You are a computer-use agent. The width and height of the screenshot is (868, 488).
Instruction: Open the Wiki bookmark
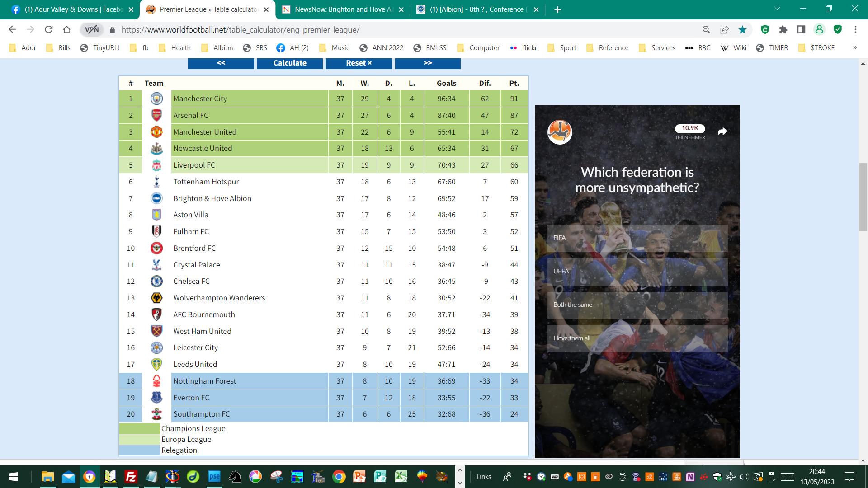(733, 48)
